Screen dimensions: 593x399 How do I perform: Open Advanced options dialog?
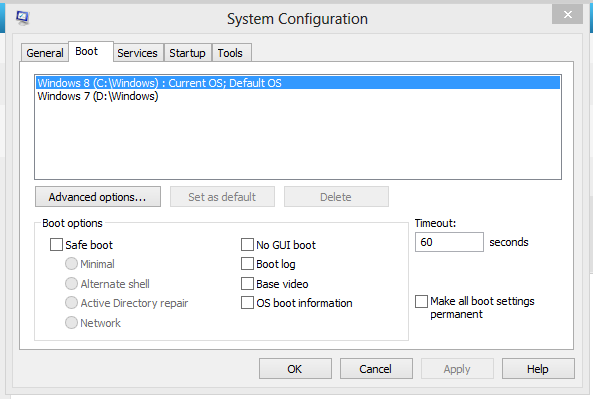pos(98,197)
